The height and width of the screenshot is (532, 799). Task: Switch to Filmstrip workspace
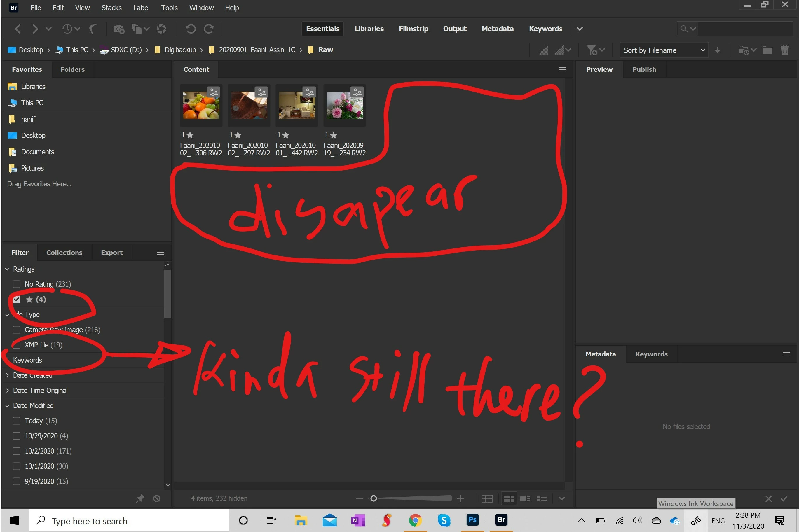click(413, 29)
